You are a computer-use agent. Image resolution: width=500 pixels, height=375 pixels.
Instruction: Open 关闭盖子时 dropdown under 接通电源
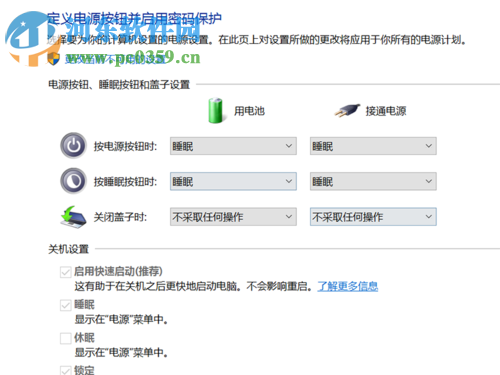coord(373,217)
